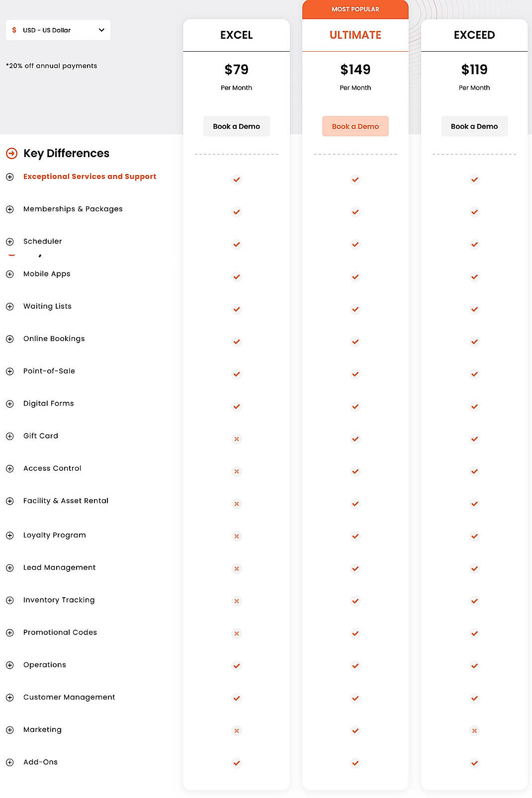The height and width of the screenshot is (798, 532).
Task: Open the USD - US Dollar currency dropdown
Action: click(x=58, y=30)
